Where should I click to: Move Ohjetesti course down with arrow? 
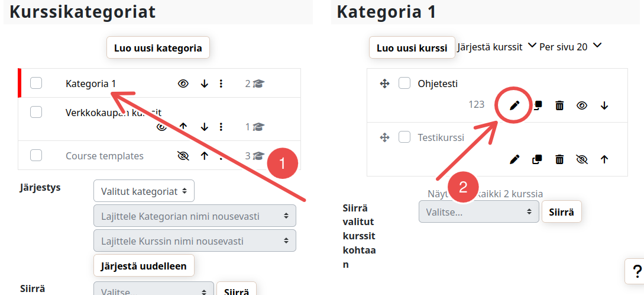[604, 105]
